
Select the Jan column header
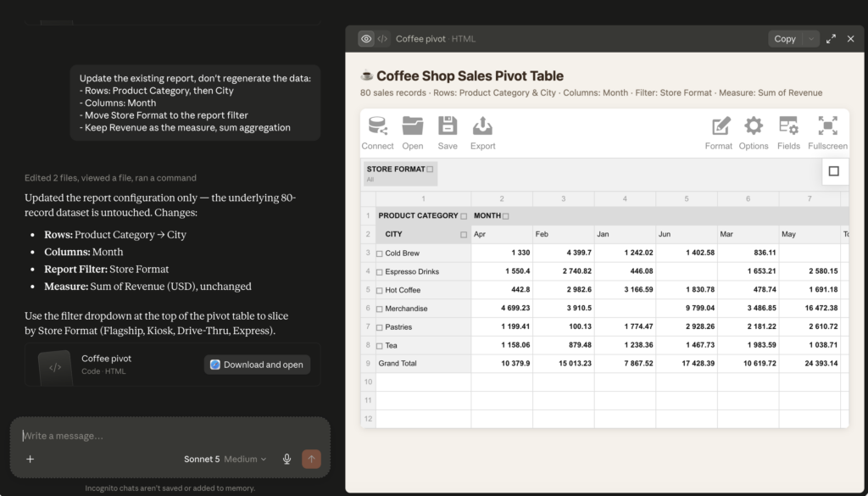pos(625,234)
